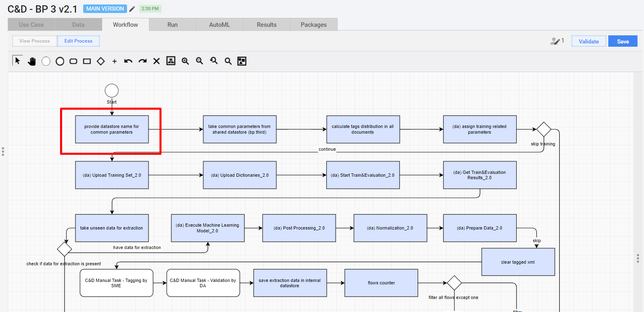Open the Packages tab
Screen dimensions: 644x312
pos(314,25)
